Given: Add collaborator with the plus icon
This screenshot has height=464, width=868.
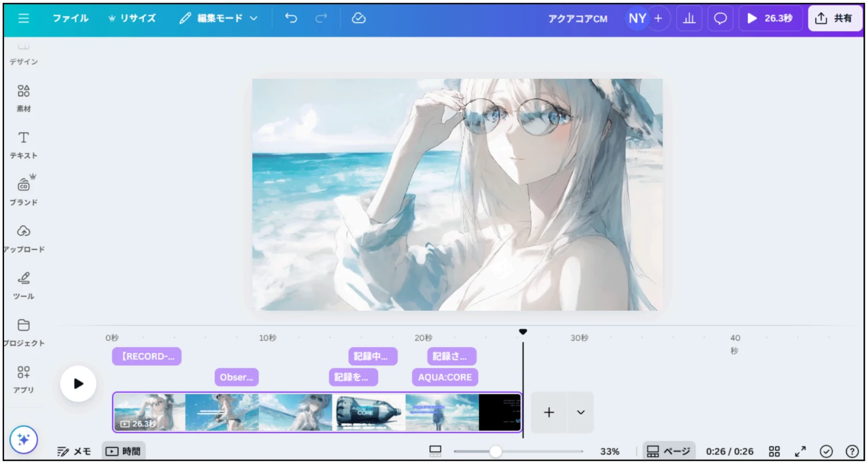Looking at the screenshot, I should 658,18.
